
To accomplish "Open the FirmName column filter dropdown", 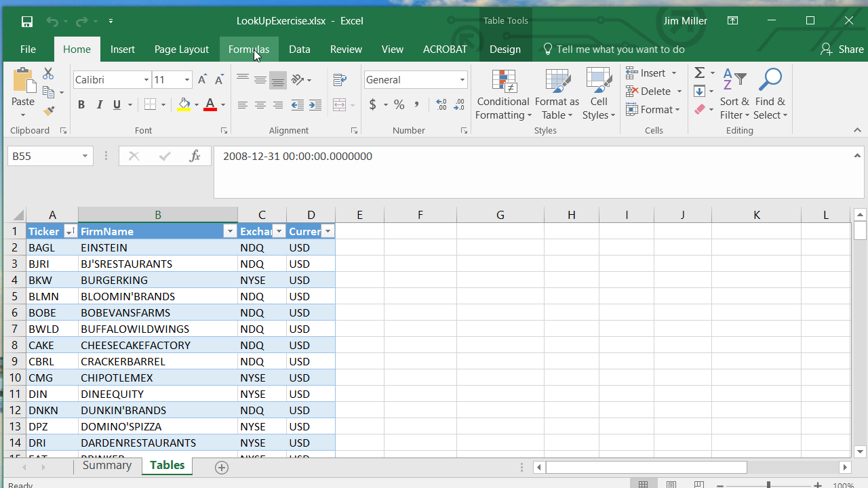I will (229, 232).
